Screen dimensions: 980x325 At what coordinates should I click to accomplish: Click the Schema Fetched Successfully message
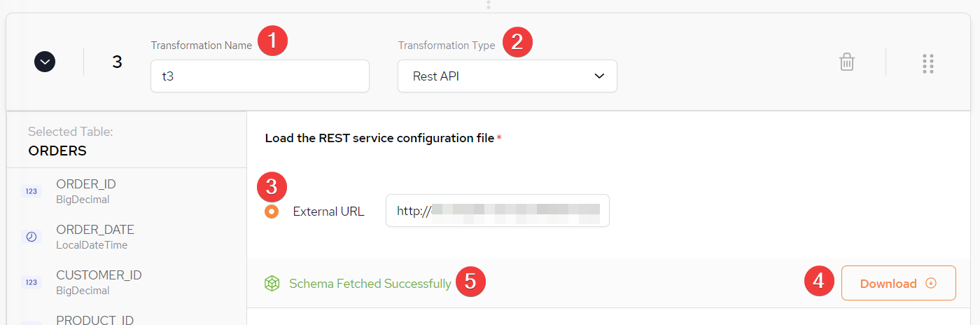coord(370,284)
